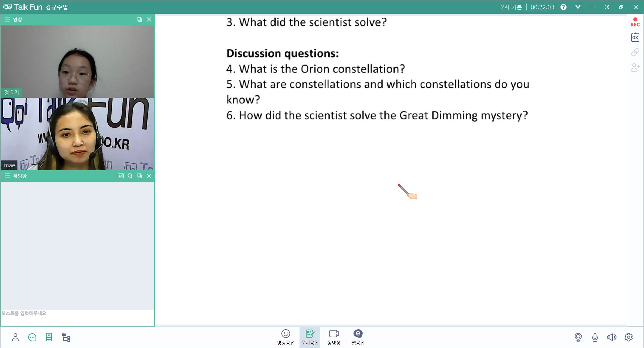Toggle the speaker volume icon

(x=611, y=337)
